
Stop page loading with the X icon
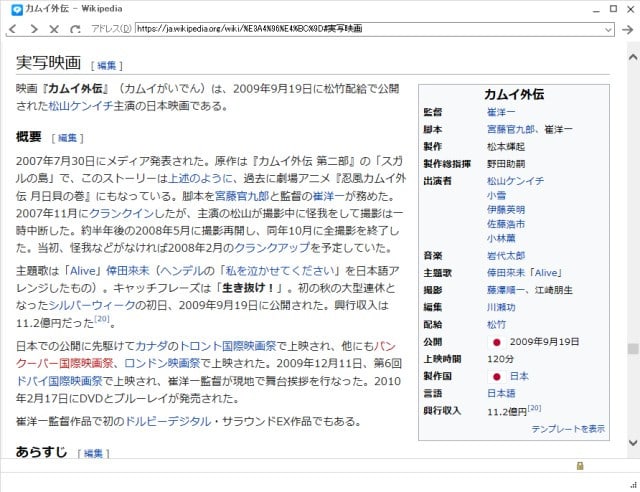tap(54, 29)
